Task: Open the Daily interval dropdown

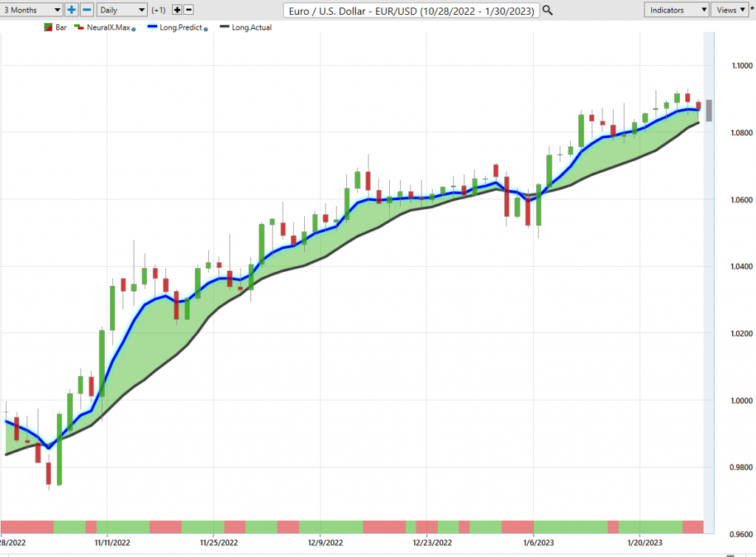Action: tap(122, 10)
